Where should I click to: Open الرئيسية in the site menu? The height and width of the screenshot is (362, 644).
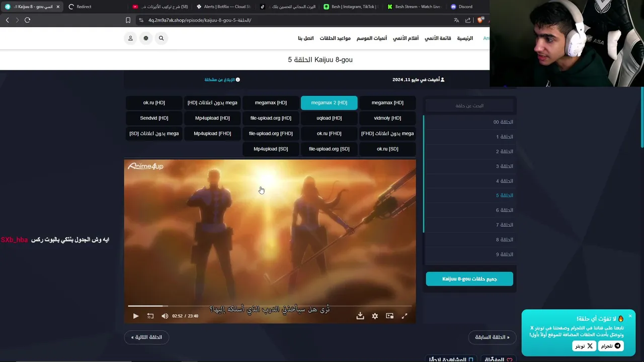pyautogui.click(x=465, y=38)
